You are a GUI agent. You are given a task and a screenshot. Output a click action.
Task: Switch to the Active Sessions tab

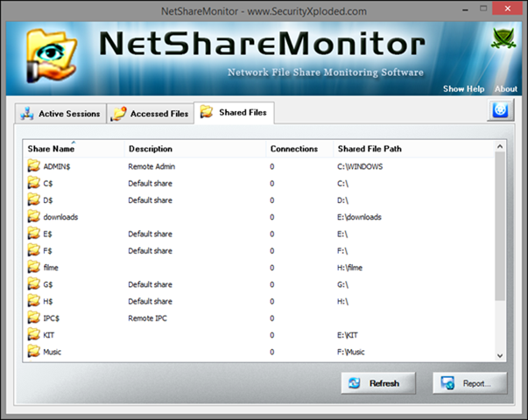pos(60,114)
